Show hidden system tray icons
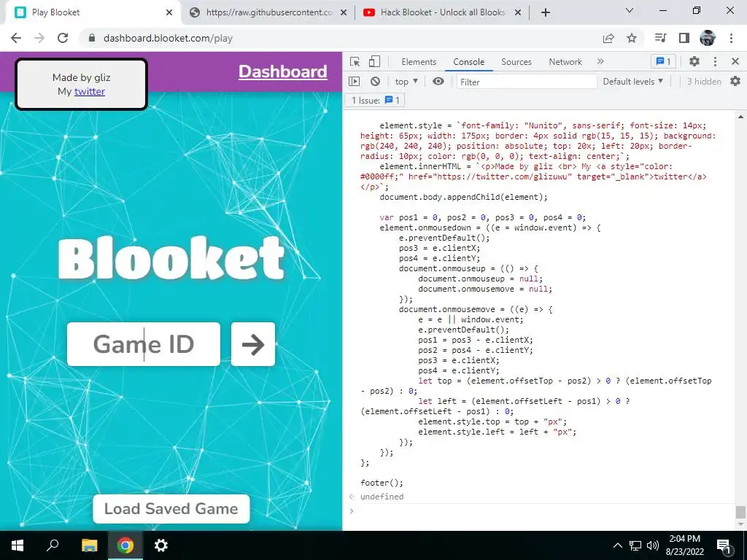Image resolution: width=747 pixels, height=560 pixels. tap(617, 545)
